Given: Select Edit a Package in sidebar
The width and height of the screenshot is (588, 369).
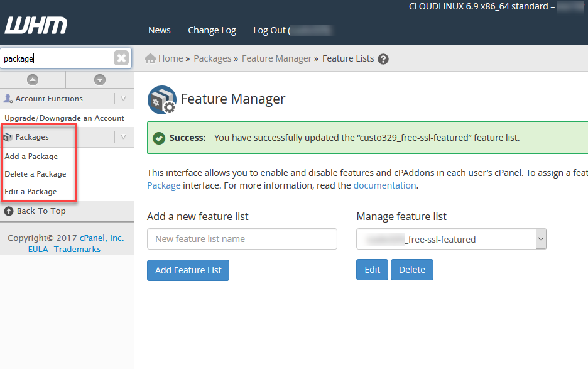Looking at the screenshot, I should (x=31, y=192).
